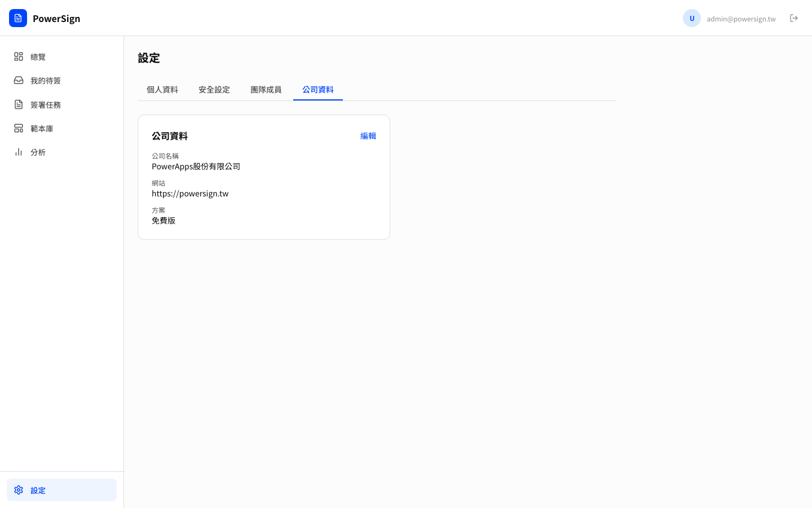Open the https://powersign.tw website link
The width and height of the screenshot is (812, 508).
click(190, 193)
